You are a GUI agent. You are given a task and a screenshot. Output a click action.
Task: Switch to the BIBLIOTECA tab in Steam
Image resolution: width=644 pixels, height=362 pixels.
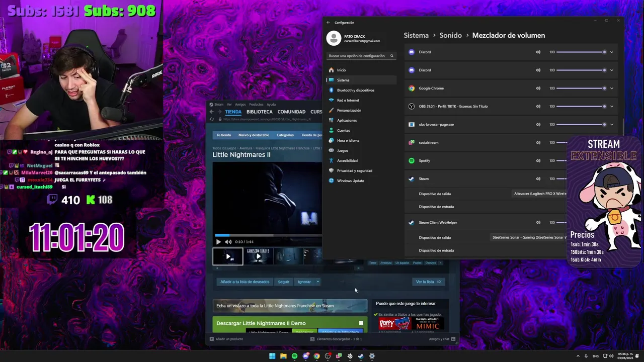click(x=259, y=112)
